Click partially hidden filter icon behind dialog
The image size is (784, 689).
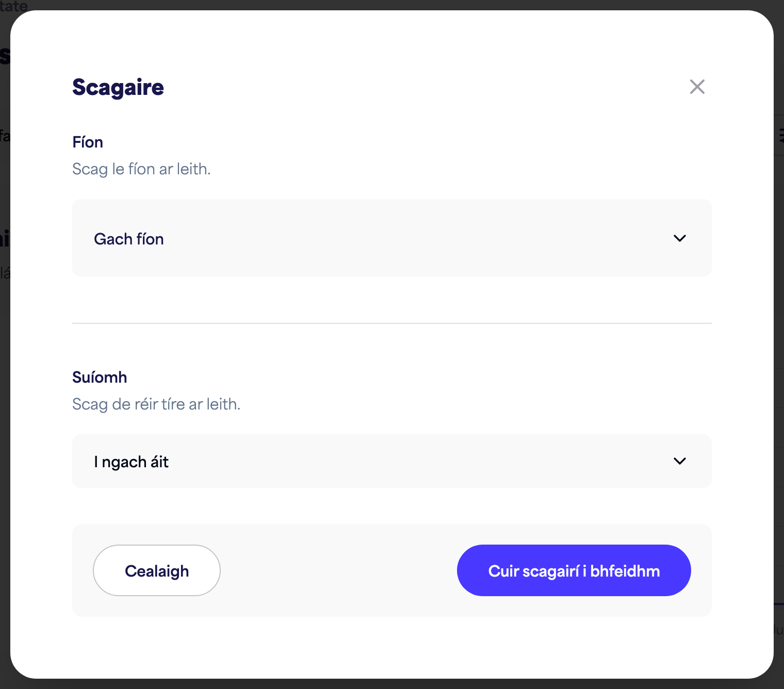pos(780,136)
